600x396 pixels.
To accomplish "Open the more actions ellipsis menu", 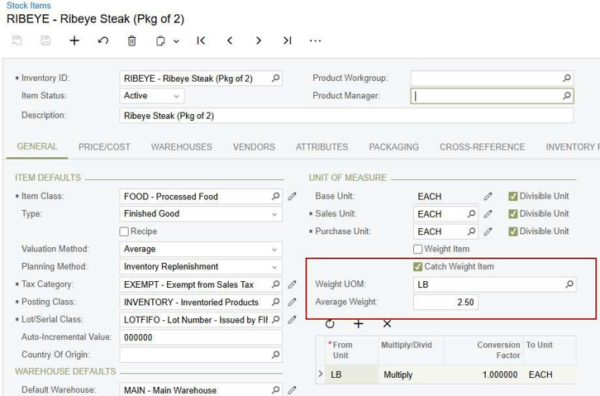I will 315,41.
